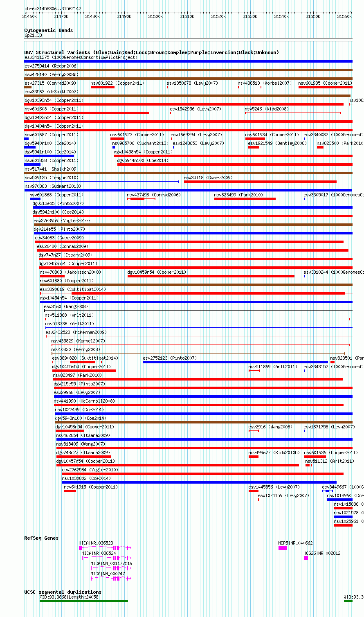Image resolution: width=364 pixels, height=617 pixels.
Task: Open the DGV Structural Variants track title
Action: (x=151, y=52)
